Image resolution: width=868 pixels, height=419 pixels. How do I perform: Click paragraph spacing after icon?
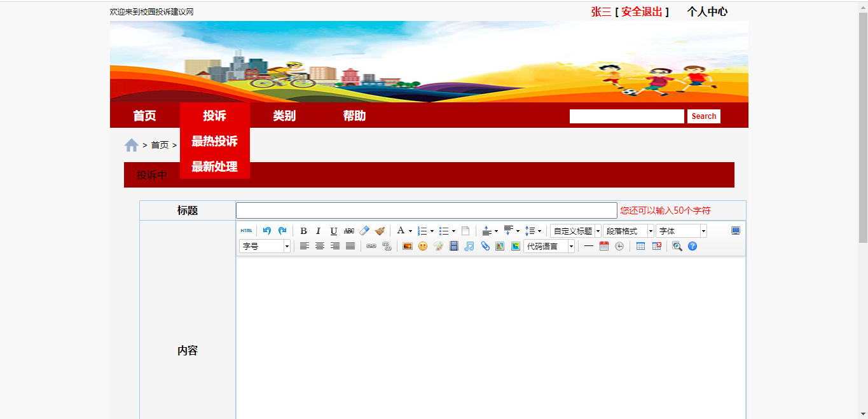tap(510, 231)
